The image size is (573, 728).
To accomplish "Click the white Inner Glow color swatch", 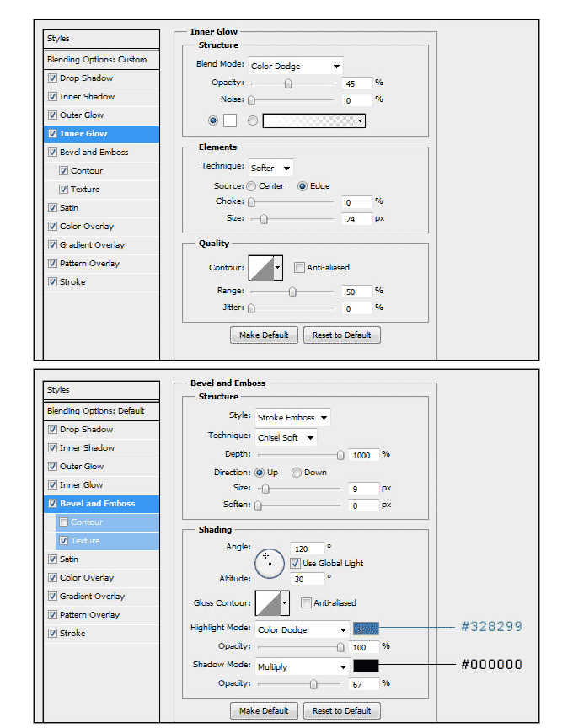I will tap(230, 120).
